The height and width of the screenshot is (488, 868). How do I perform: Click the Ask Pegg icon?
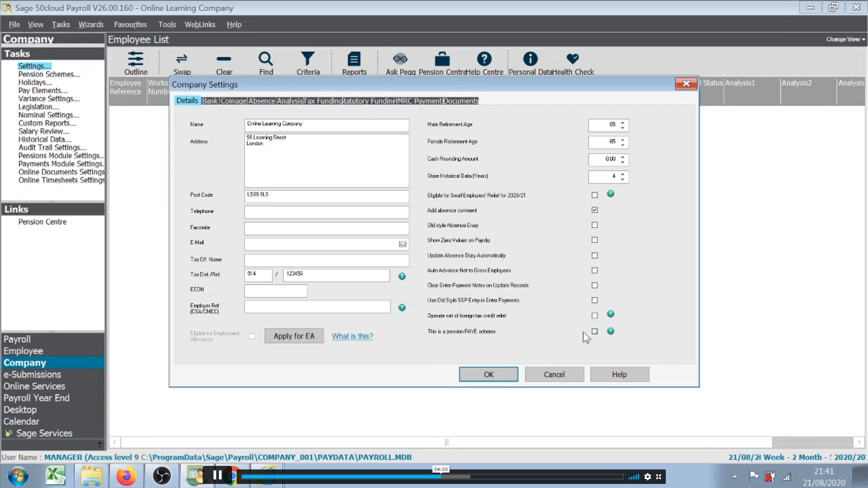(x=400, y=63)
